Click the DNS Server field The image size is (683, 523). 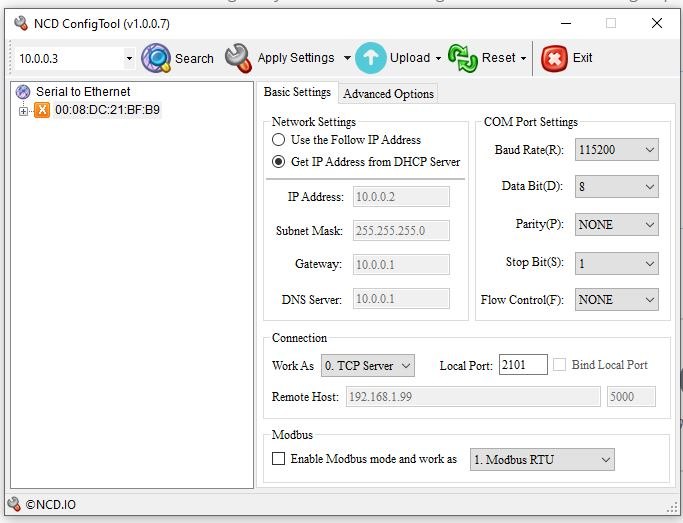pyautogui.click(x=401, y=299)
